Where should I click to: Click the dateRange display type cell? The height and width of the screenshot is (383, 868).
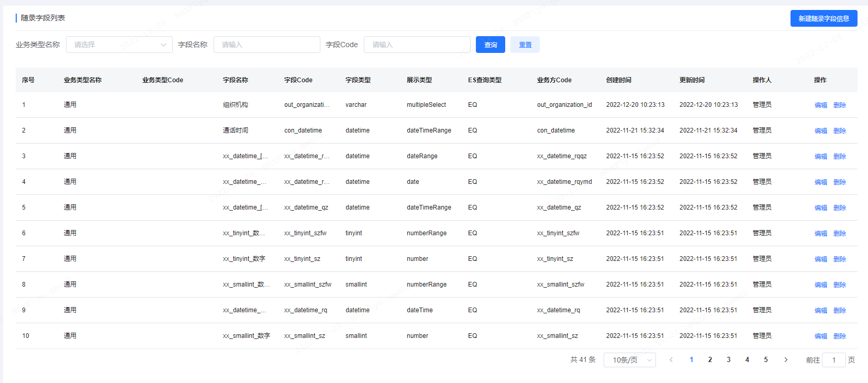coord(422,156)
